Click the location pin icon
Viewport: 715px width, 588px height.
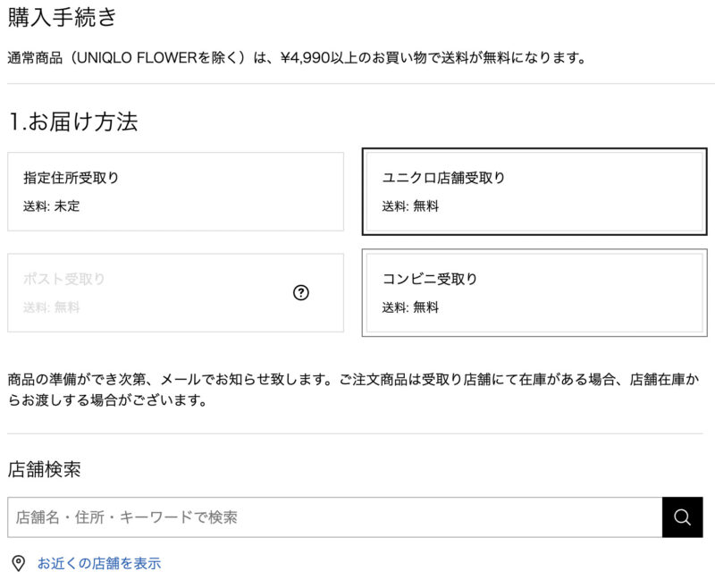[18, 563]
